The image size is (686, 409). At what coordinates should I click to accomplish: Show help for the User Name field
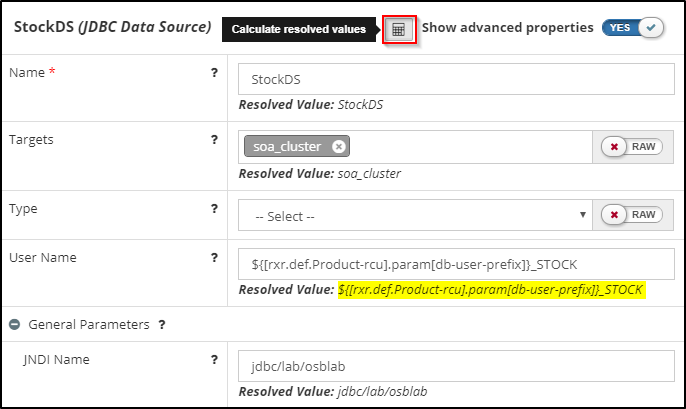coord(214,257)
